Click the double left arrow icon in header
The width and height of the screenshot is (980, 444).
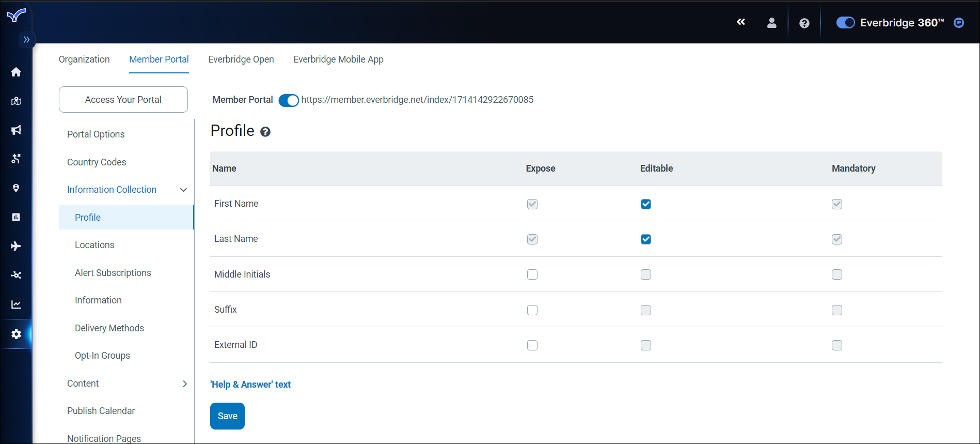point(741,22)
